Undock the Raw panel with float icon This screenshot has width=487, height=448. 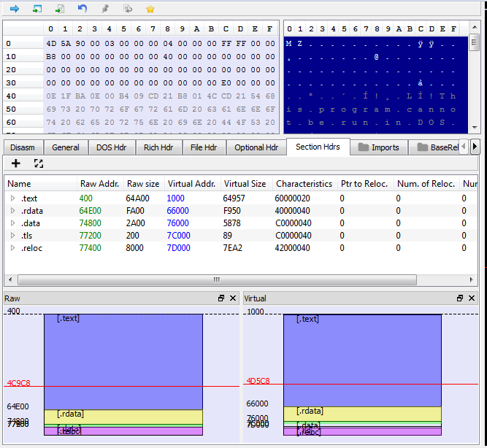[x=221, y=298]
